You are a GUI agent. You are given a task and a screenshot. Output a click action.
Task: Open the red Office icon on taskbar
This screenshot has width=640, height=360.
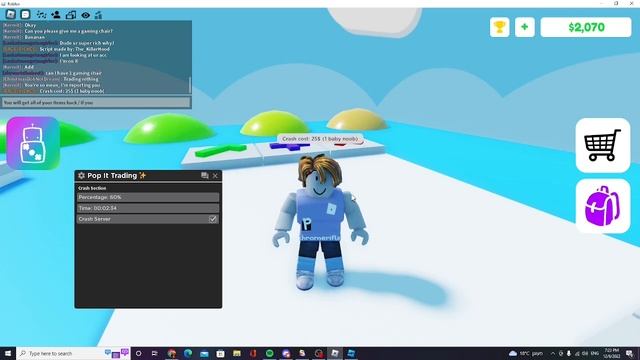(253, 353)
